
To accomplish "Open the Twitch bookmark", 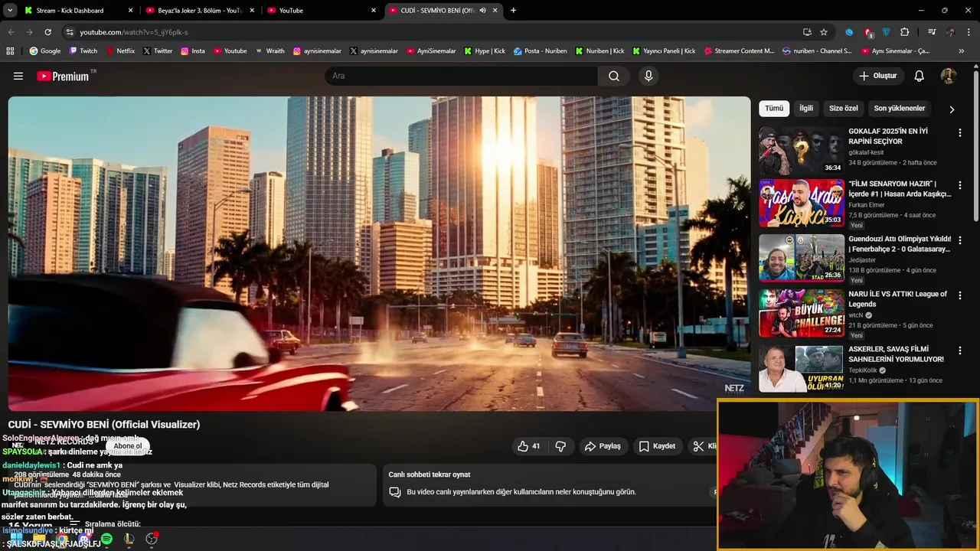I will point(83,51).
